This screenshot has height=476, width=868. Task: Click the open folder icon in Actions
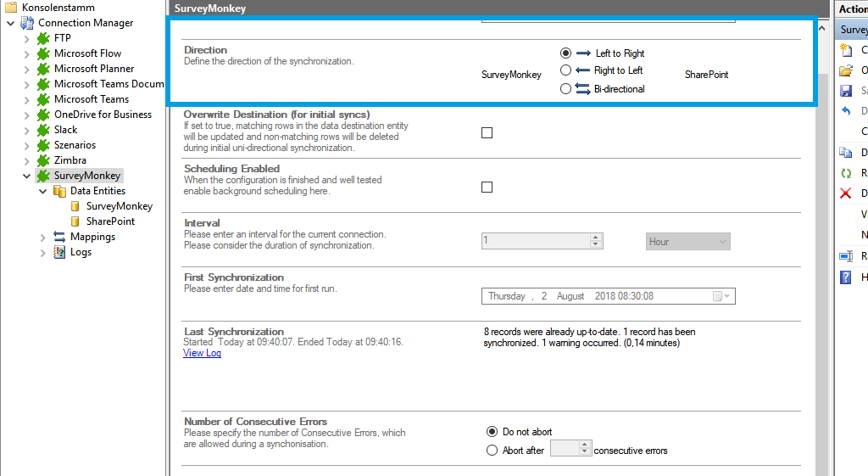tap(845, 70)
